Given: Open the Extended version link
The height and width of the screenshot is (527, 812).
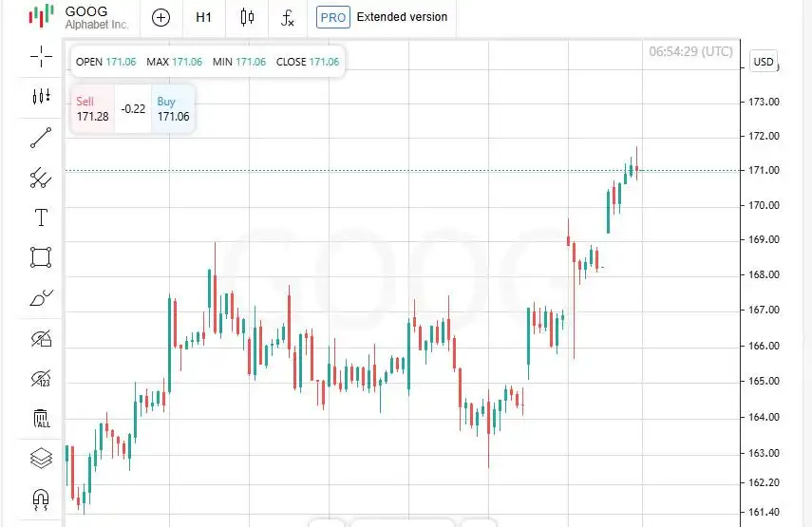Looking at the screenshot, I should click(402, 17).
